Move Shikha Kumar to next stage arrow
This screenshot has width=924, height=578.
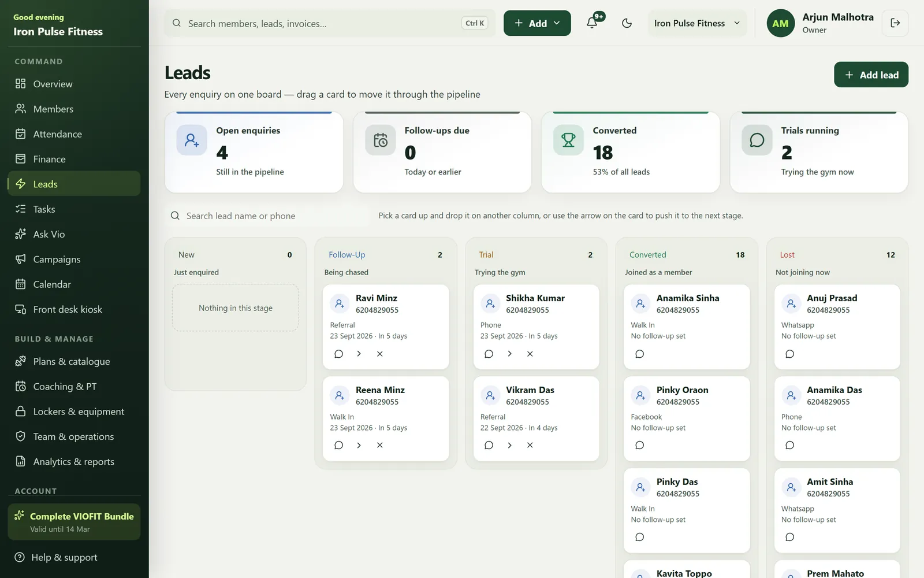(x=509, y=354)
